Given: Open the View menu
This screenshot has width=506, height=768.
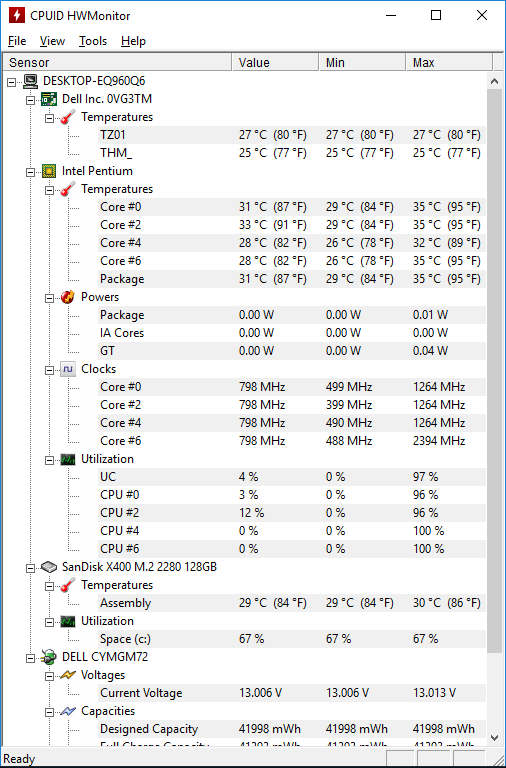Looking at the screenshot, I should pyautogui.click(x=52, y=41).
